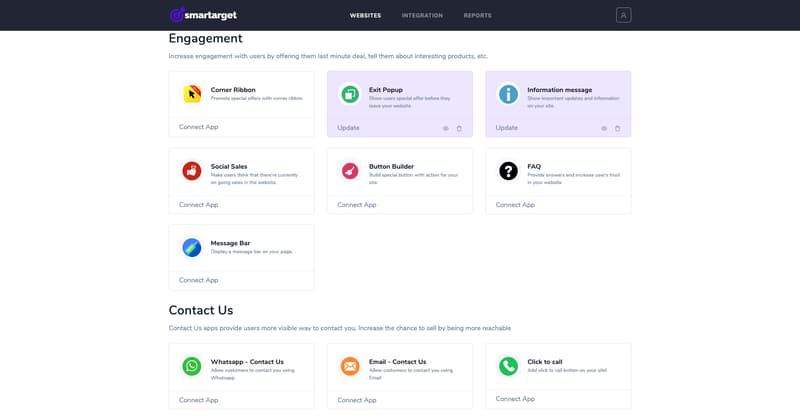Screen dimensions: 800x419
Task: Click the Contact Us section heading
Action: 201,310
